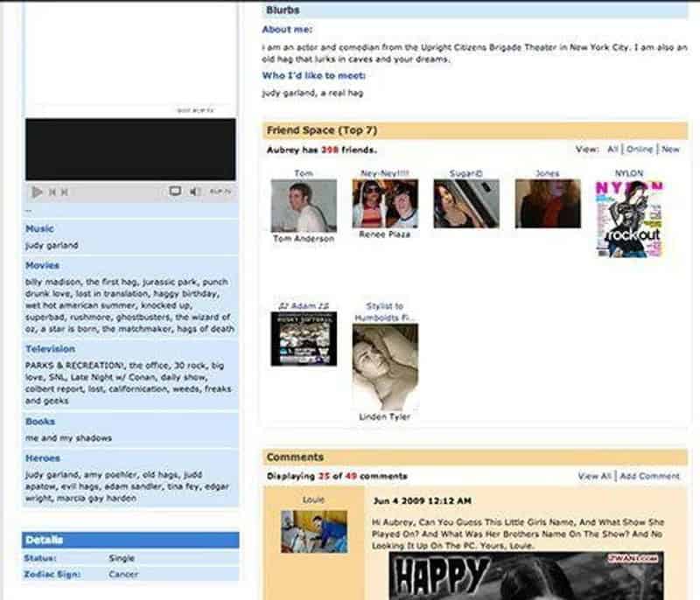Click the HAPPY image in Louie's comment
Image resolution: width=700 pixels, height=600 pixels.
point(527,576)
